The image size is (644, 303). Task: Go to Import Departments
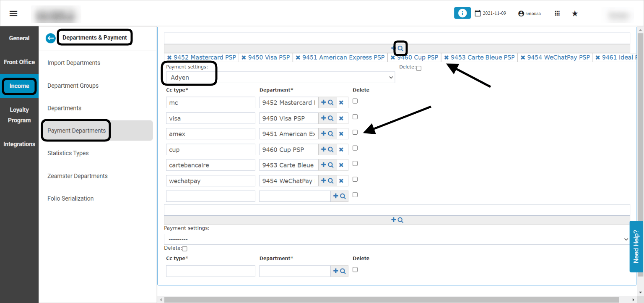click(x=74, y=63)
